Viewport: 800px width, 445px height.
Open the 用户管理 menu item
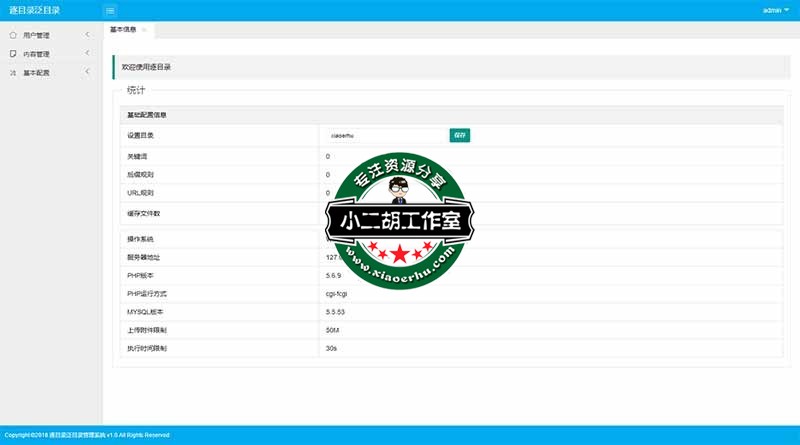(37, 35)
